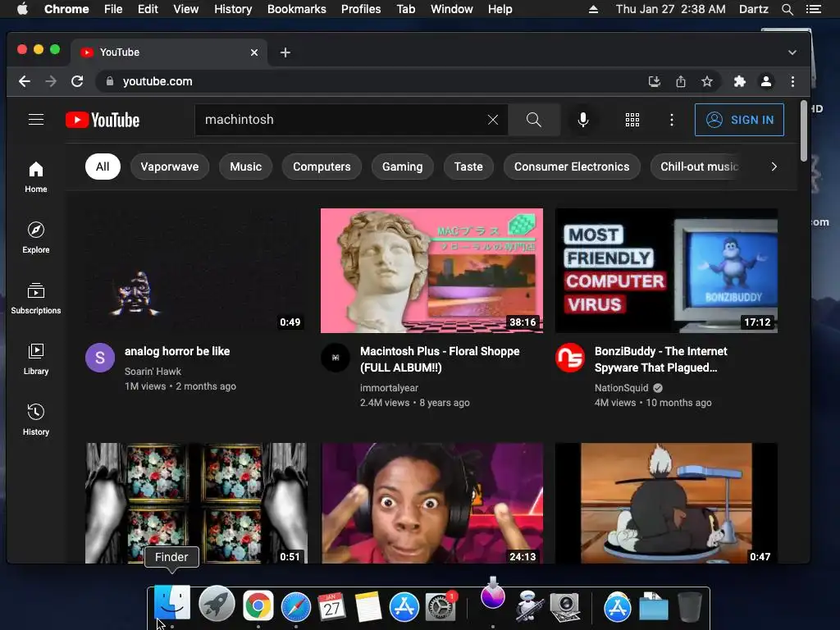Bookmark this tab with star icon
The height and width of the screenshot is (630, 840).
pos(707,81)
